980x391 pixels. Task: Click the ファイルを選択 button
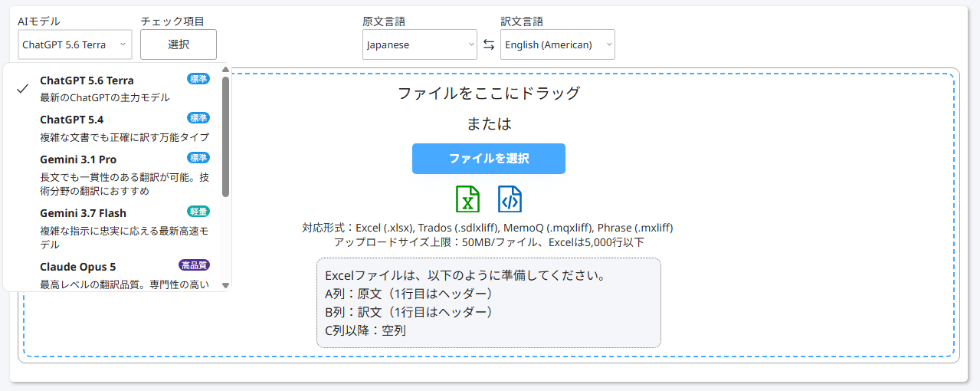tap(489, 159)
